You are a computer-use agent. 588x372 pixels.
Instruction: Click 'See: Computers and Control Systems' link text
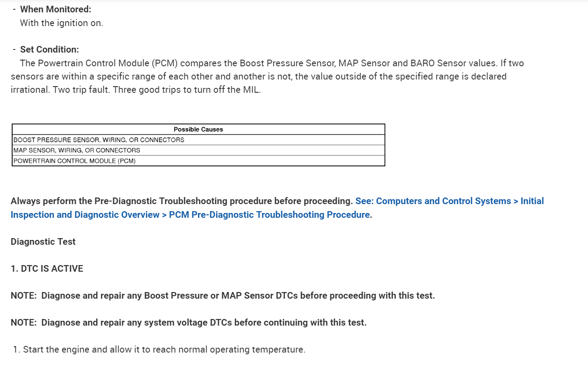point(433,201)
